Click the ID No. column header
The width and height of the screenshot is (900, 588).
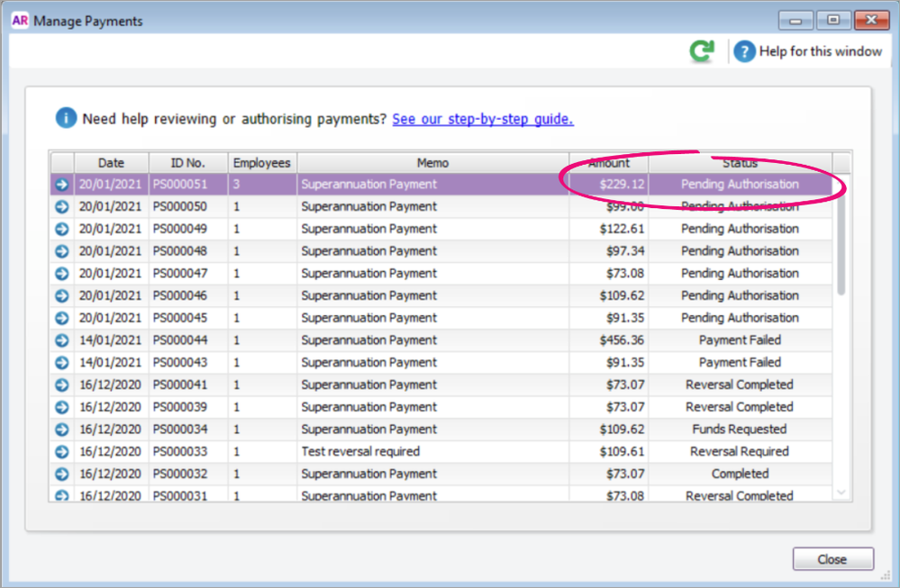pyautogui.click(x=188, y=163)
